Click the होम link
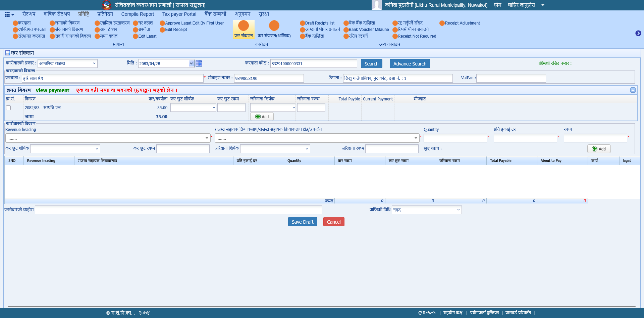This screenshot has height=318, width=644. pos(497,5)
